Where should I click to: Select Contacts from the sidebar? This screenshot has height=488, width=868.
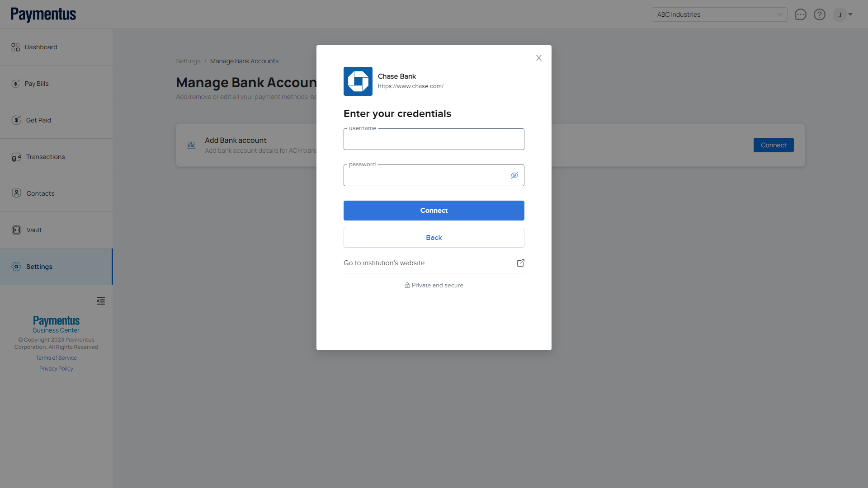[40, 193]
